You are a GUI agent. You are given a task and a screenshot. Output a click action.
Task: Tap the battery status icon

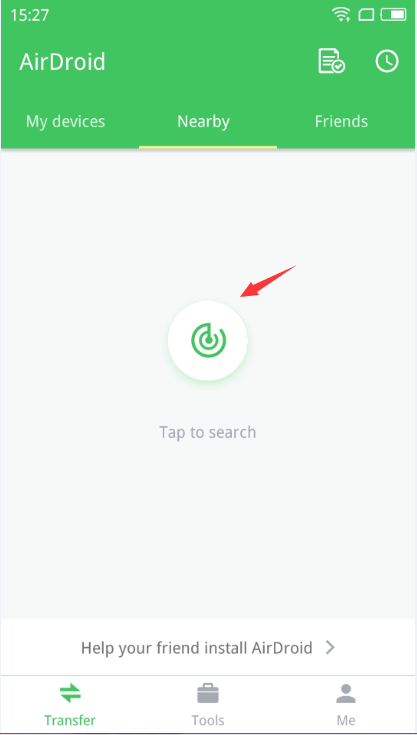coord(393,15)
